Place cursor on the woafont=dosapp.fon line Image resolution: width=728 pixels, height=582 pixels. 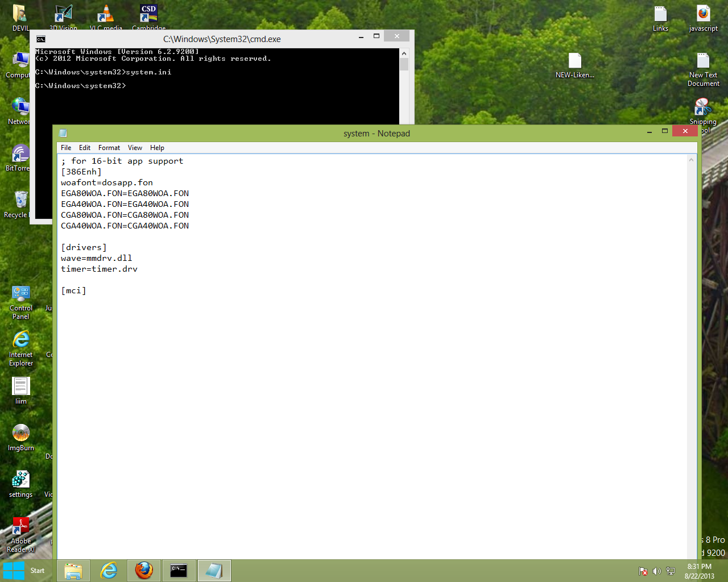pyautogui.click(x=107, y=182)
